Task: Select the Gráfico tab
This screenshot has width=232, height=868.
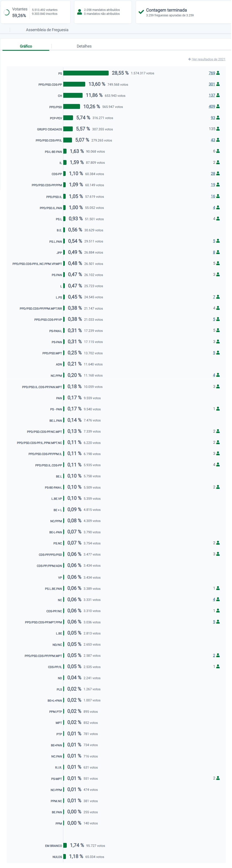Action: pos(26,46)
